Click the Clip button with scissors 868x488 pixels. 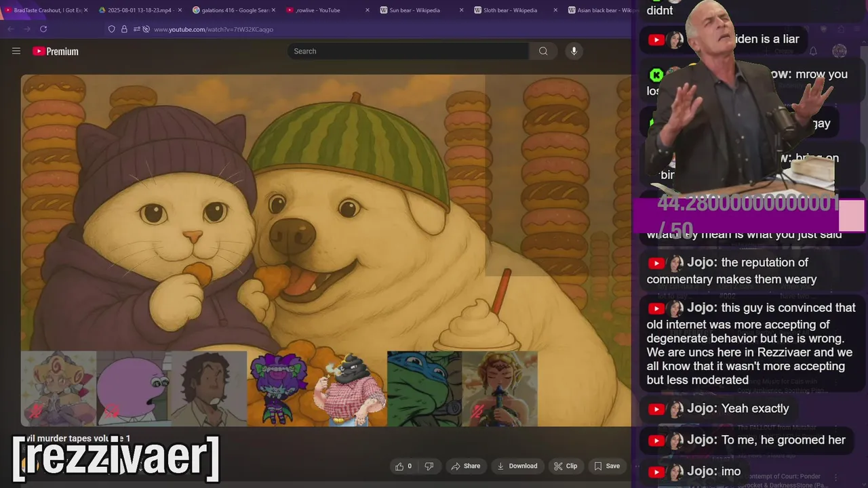pyautogui.click(x=566, y=466)
